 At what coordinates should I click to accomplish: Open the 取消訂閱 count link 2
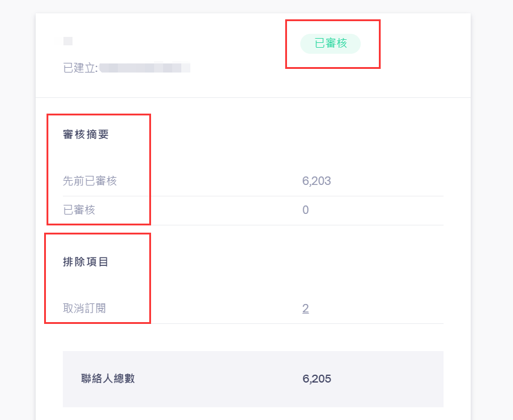[305, 309]
